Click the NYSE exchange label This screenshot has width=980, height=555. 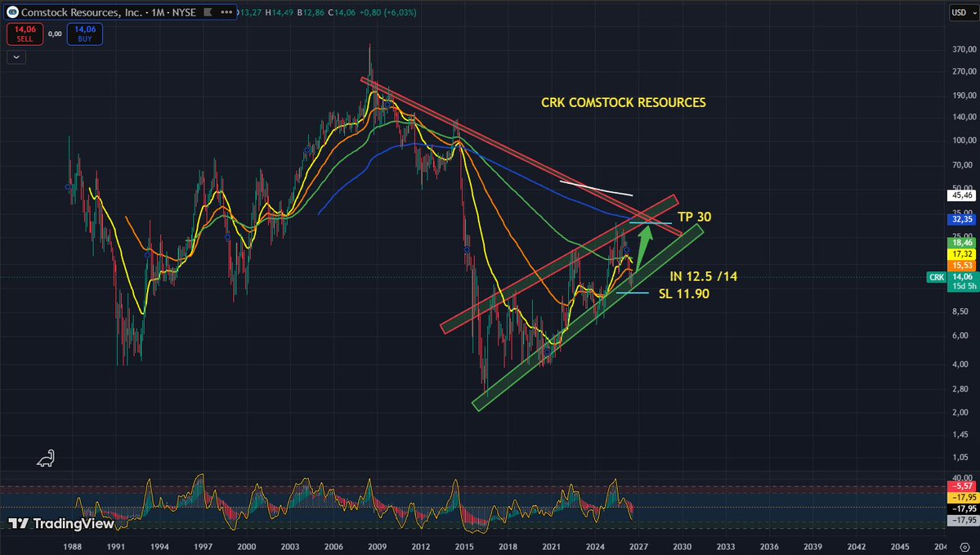(184, 12)
